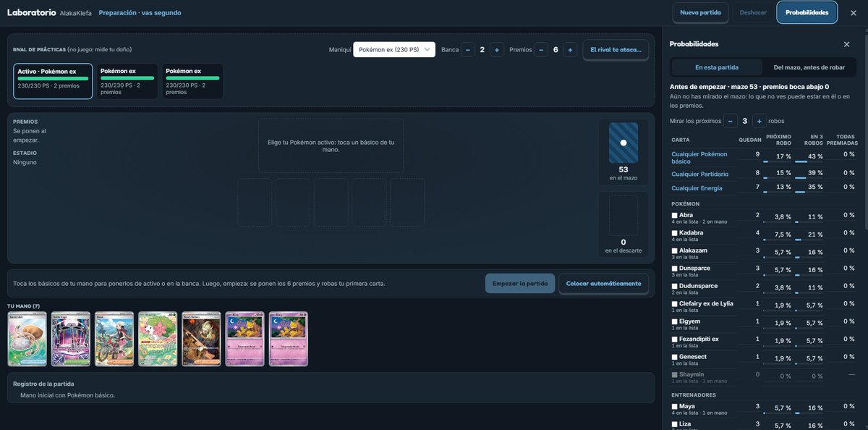This screenshot has height=430, width=868.
Task: Toggle the Probabilidades button in header
Action: (807, 12)
